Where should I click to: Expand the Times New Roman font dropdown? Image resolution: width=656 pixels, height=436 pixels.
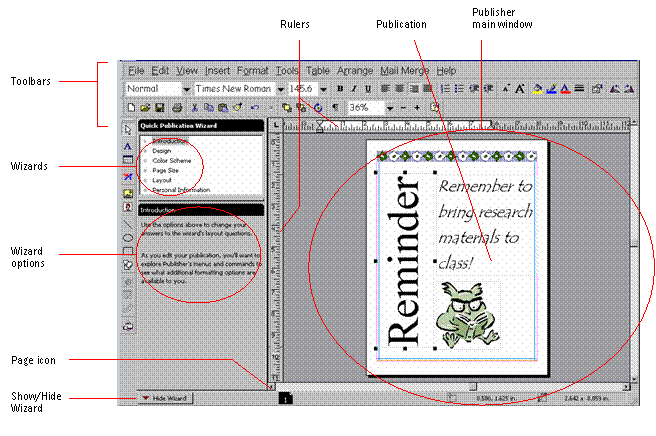[x=279, y=89]
